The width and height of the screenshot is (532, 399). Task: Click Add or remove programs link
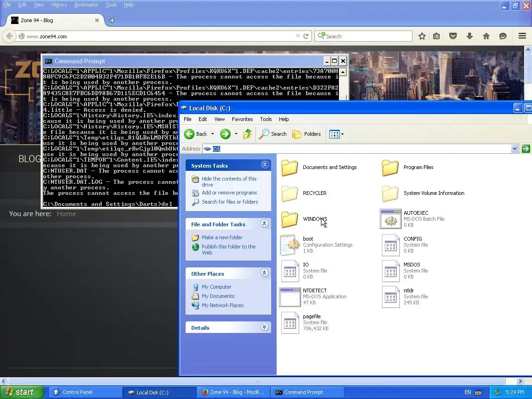pyautogui.click(x=224, y=193)
